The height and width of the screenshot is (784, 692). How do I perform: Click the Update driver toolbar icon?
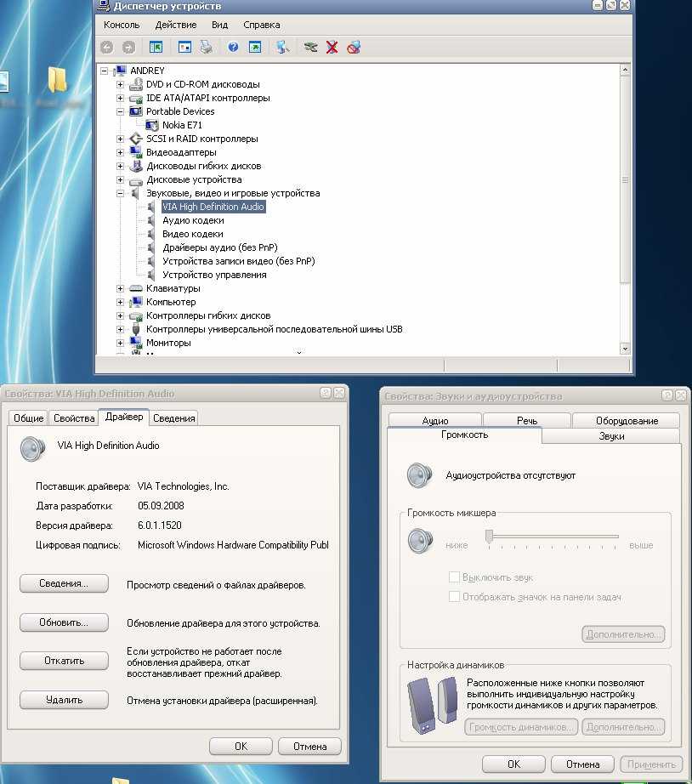click(x=311, y=48)
